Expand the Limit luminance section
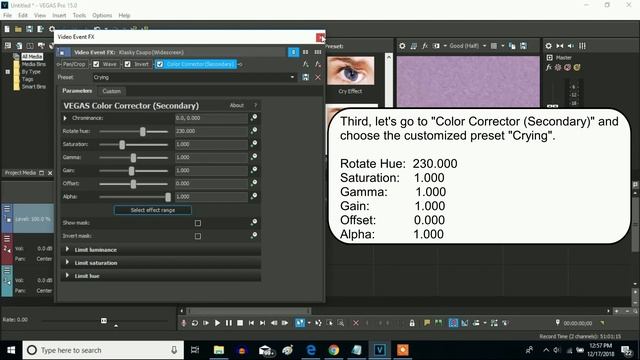This screenshot has height=360, width=640. [x=67, y=249]
